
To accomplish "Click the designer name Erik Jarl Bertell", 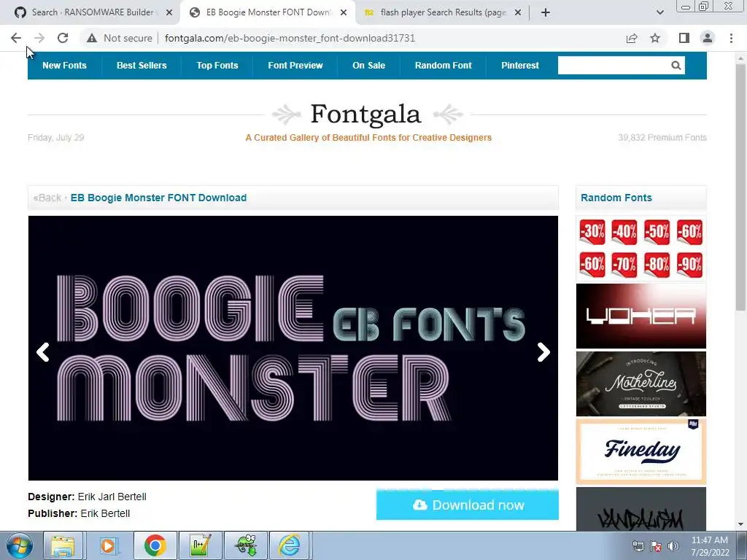I will pyautogui.click(x=112, y=497).
